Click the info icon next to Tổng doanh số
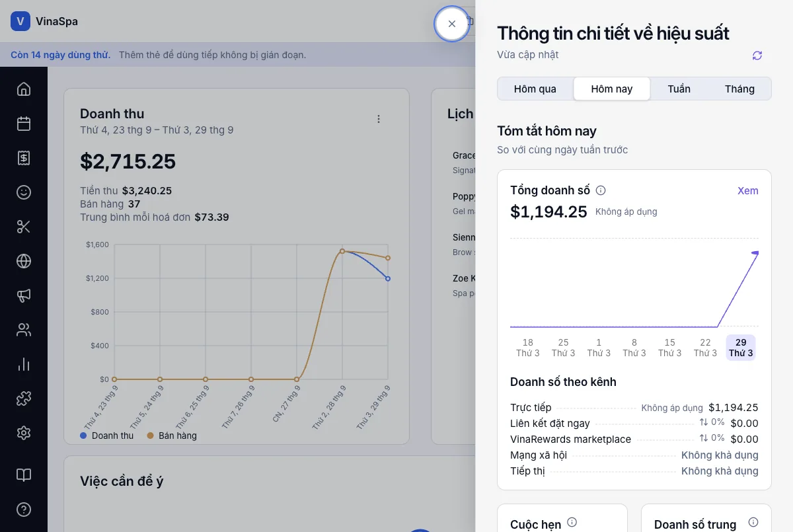The width and height of the screenshot is (793, 532). click(x=601, y=190)
